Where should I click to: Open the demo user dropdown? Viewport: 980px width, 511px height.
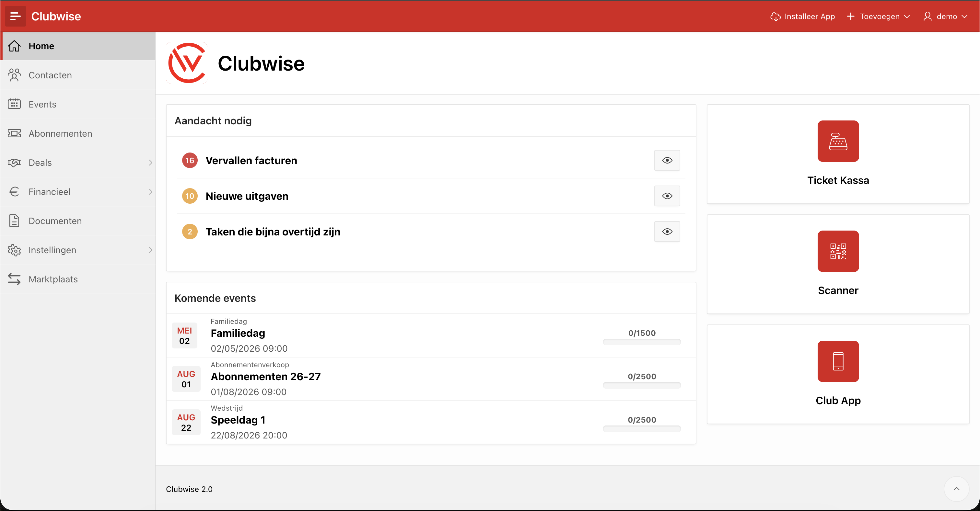pos(945,16)
